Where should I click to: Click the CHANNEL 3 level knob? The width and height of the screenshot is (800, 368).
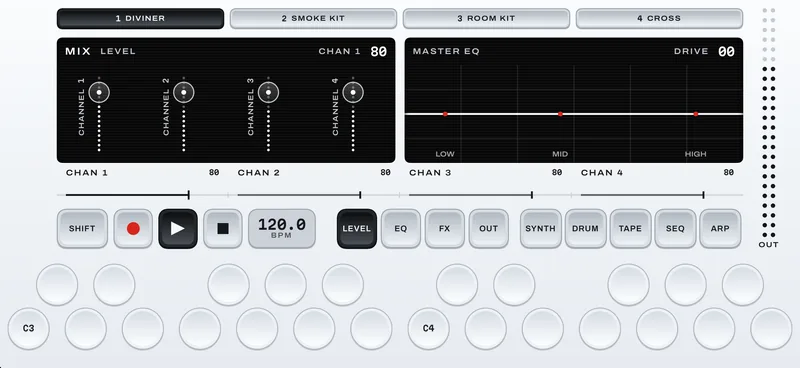click(x=268, y=92)
